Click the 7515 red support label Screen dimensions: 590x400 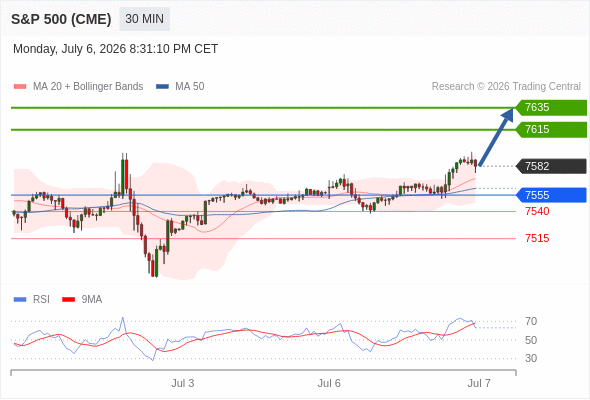point(537,238)
